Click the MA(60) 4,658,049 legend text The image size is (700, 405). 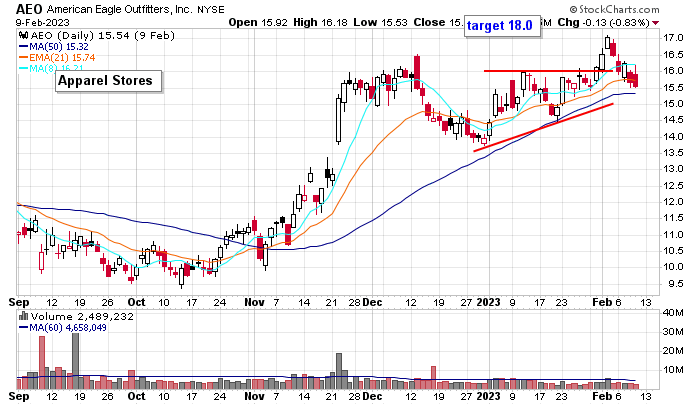(x=68, y=328)
